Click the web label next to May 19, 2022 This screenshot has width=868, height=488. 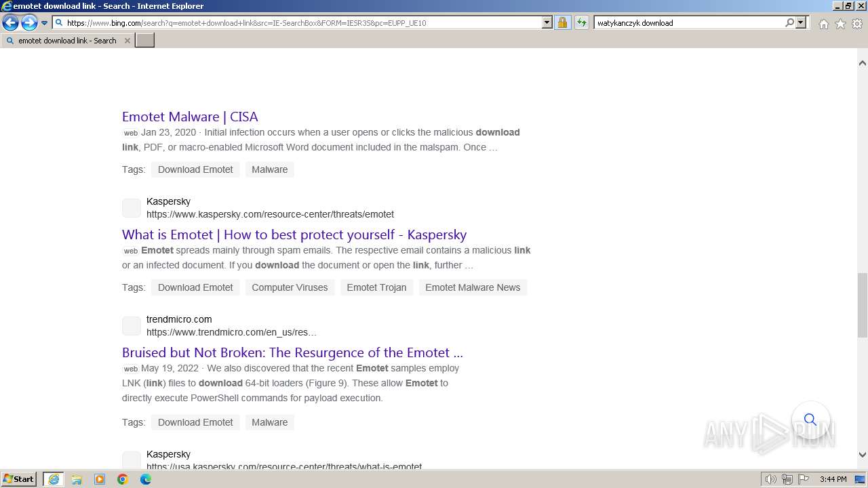131,369
